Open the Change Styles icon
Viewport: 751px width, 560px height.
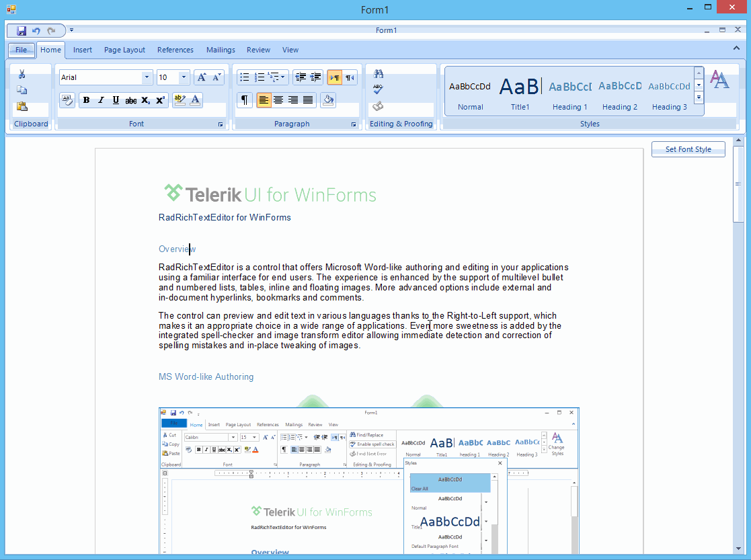pyautogui.click(x=720, y=79)
